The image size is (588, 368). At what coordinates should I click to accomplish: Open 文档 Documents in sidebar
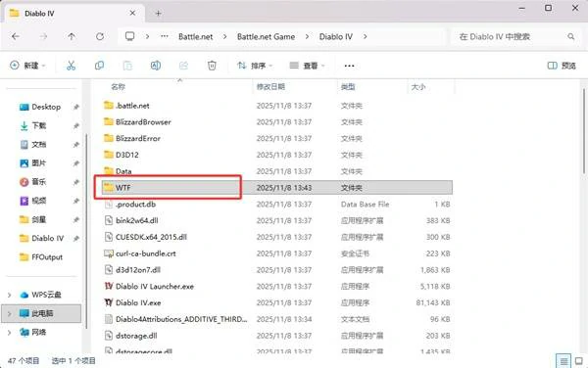tap(32, 145)
